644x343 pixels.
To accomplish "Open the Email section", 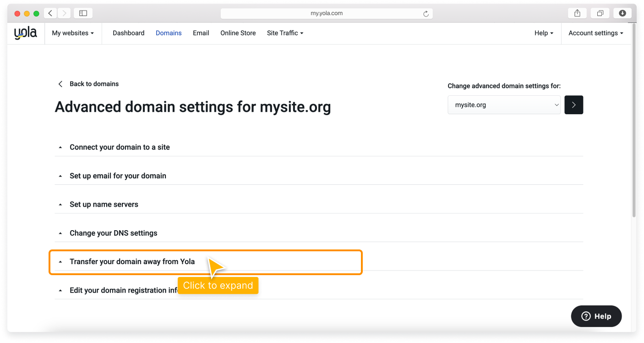I will pyautogui.click(x=201, y=33).
